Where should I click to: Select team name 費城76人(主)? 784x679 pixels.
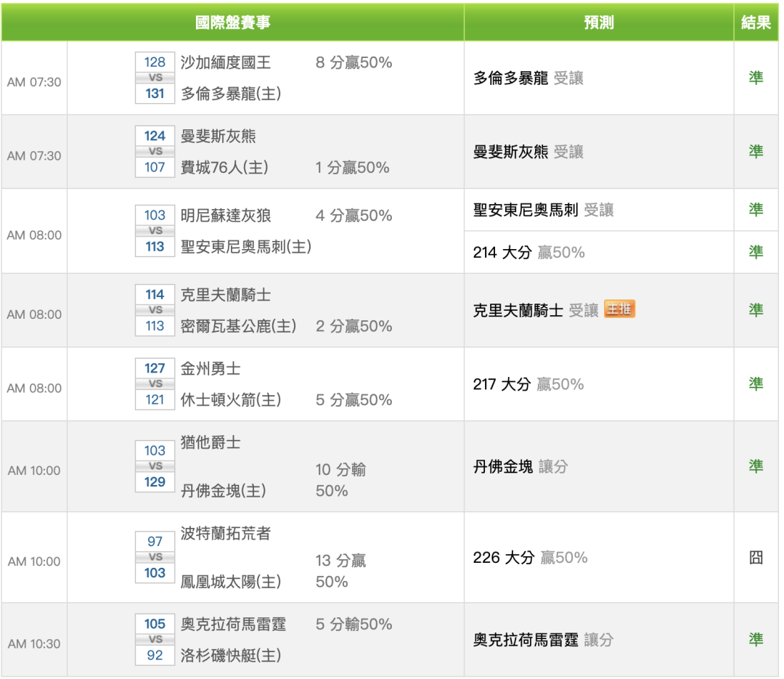224,167
